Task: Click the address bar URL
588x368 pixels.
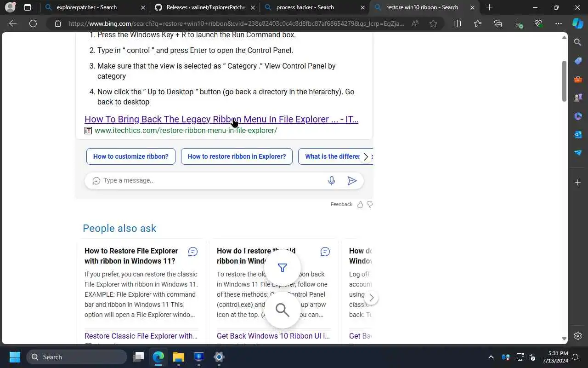Action: pyautogui.click(x=236, y=23)
